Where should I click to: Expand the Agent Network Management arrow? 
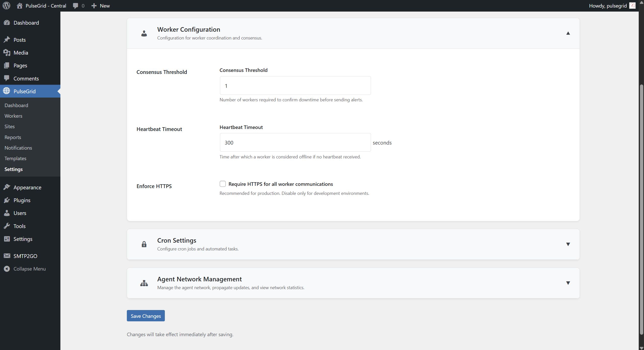568,283
